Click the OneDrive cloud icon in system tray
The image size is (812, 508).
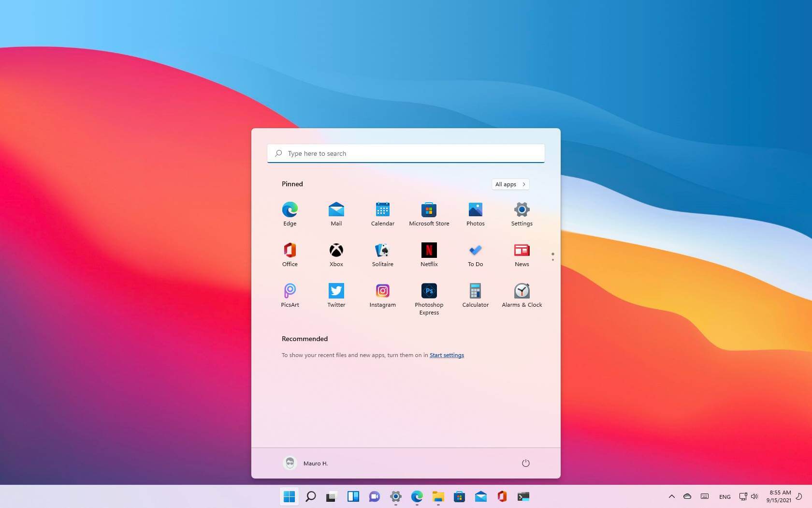687,496
